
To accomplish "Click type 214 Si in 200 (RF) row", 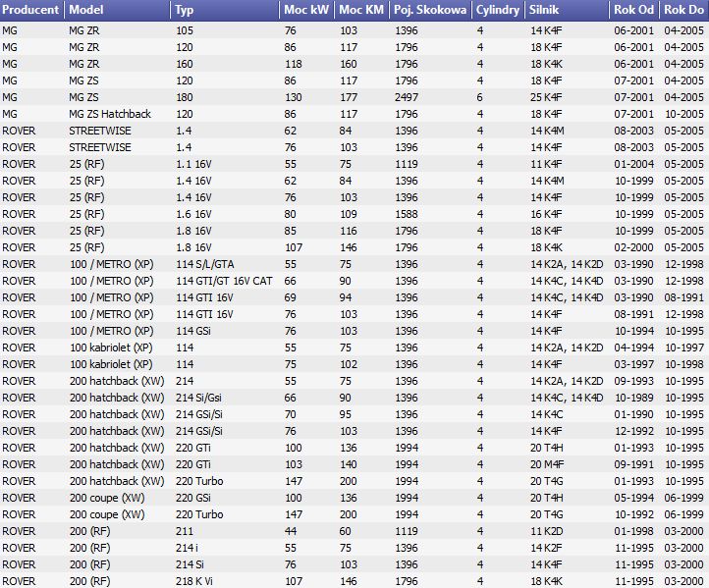I will pyautogui.click(x=190, y=565).
